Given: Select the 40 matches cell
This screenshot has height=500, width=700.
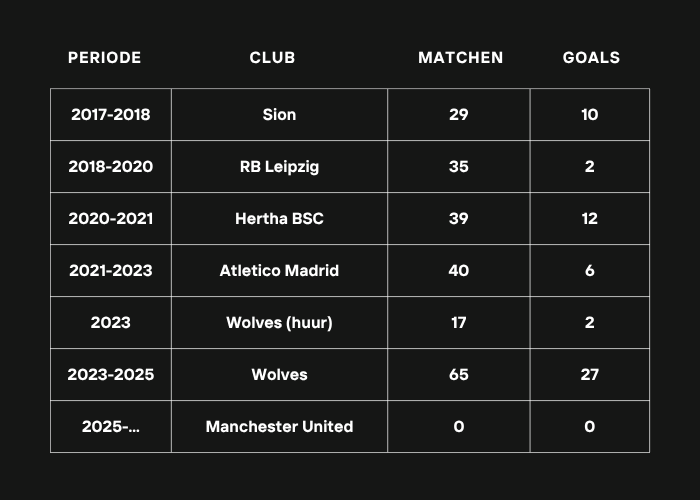Looking at the screenshot, I should click(459, 271).
